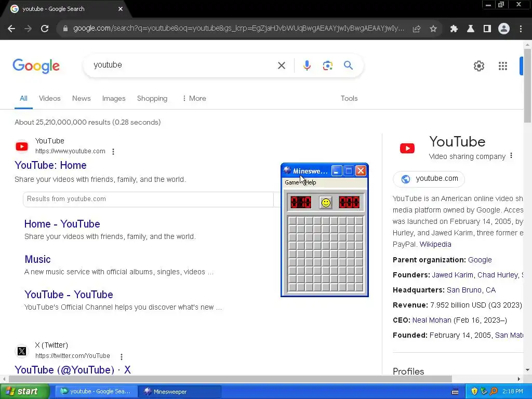Search by image with Google Lens icon
Image resolution: width=532 pixels, height=399 pixels.
click(328, 65)
